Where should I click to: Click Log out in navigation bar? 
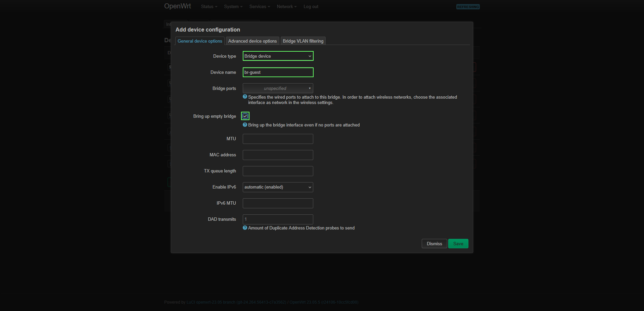pos(311,7)
